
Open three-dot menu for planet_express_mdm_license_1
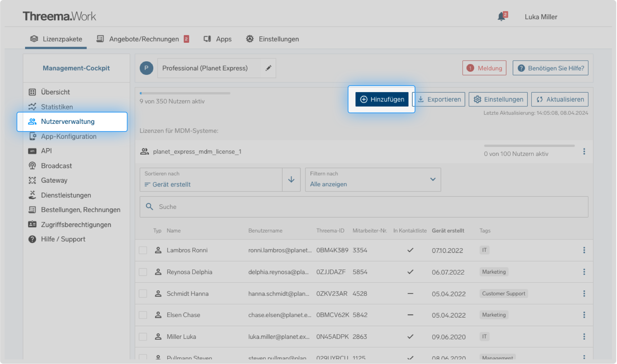click(584, 152)
